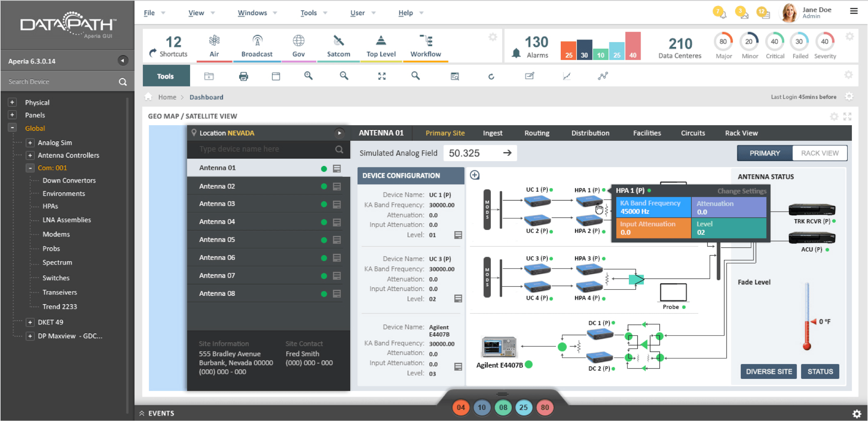This screenshot has height=421, width=868.
Task: Toggle the Antenna 03 status indicator
Action: [x=323, y=204]
